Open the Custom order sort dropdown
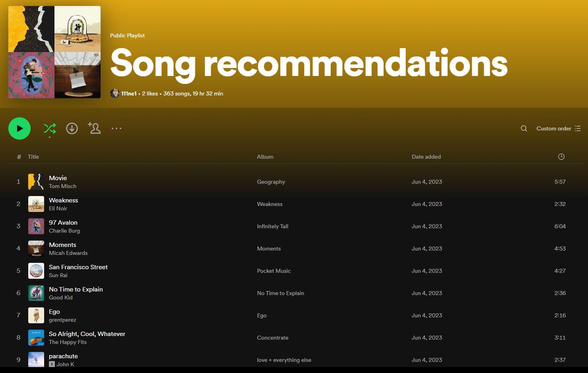This screenshot has width=588, height=373. [x=558, y=128]
